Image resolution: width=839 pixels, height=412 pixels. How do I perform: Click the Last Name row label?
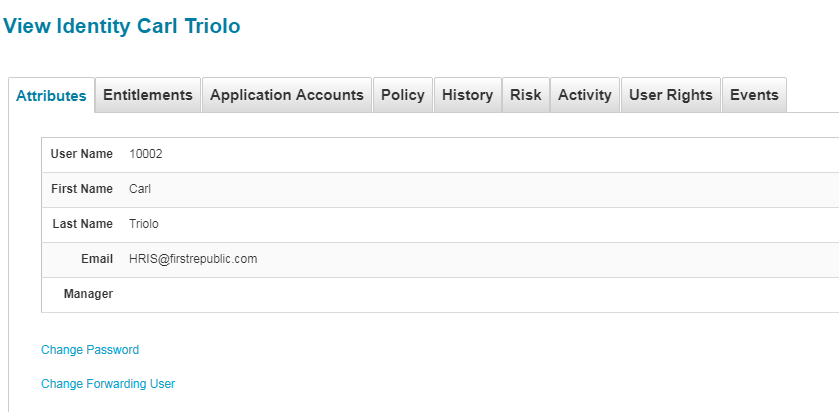82,224
